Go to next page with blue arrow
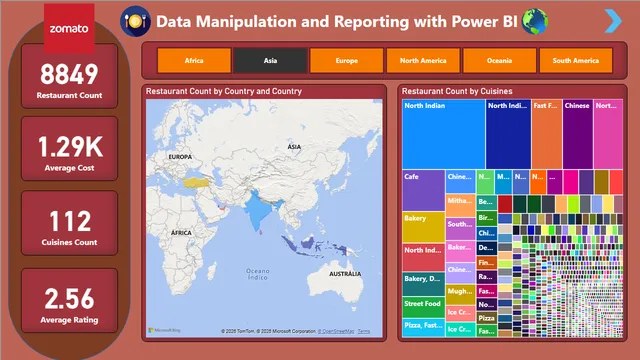Screen dimensions: 640x360 613,21
